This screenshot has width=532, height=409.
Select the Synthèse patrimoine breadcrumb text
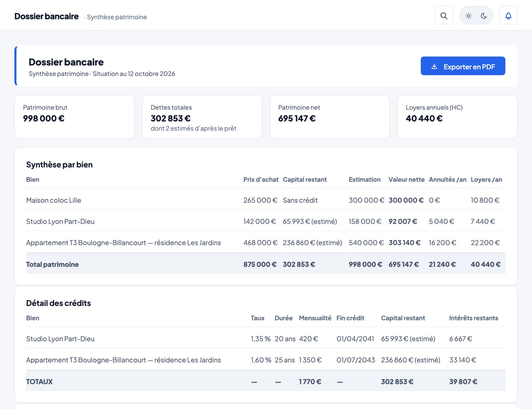117,17
